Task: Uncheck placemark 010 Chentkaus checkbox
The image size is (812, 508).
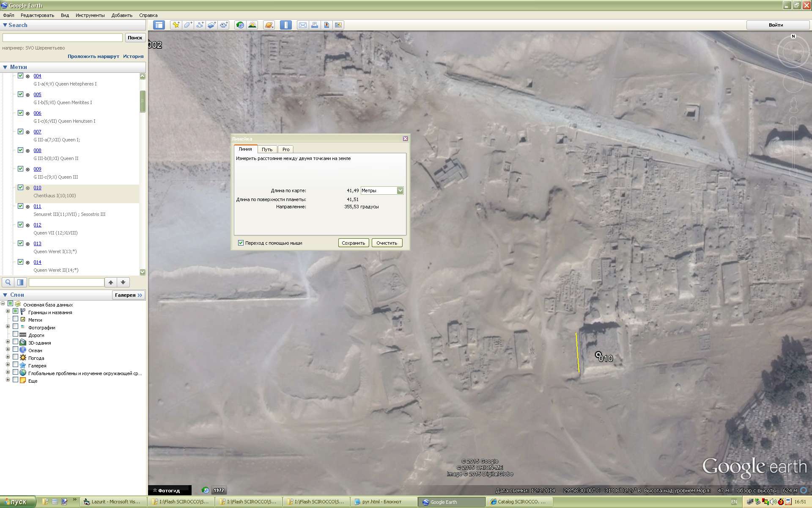Action: tap(20, 187)
